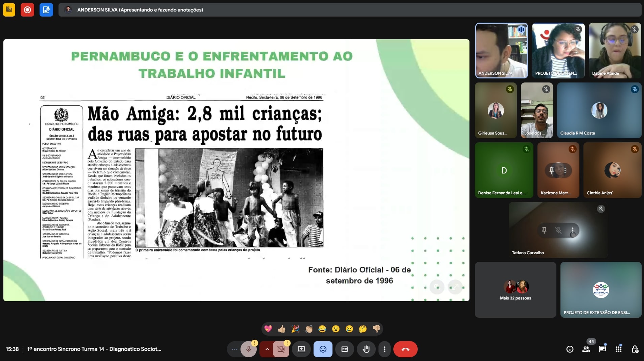Pin Tatiana Carvalho's video tile
Image resolution: width=644 pixels, height=361 pixels.
(544, 230)
